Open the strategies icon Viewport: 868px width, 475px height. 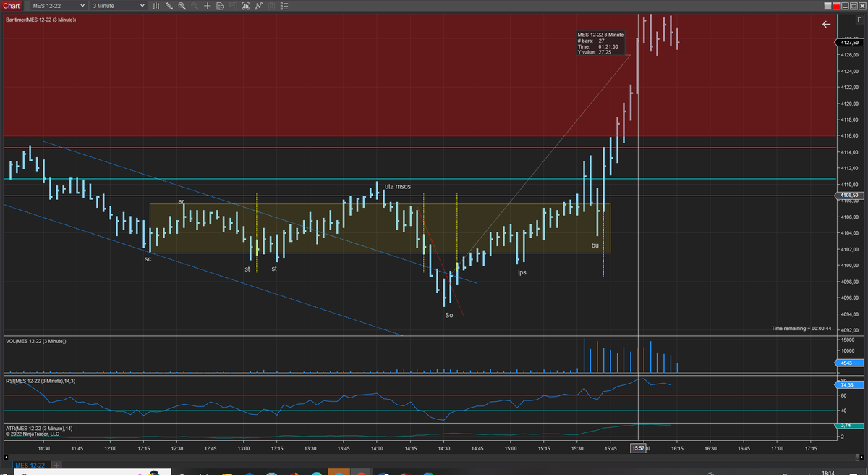pyautogui.click(x=258, y=6)
